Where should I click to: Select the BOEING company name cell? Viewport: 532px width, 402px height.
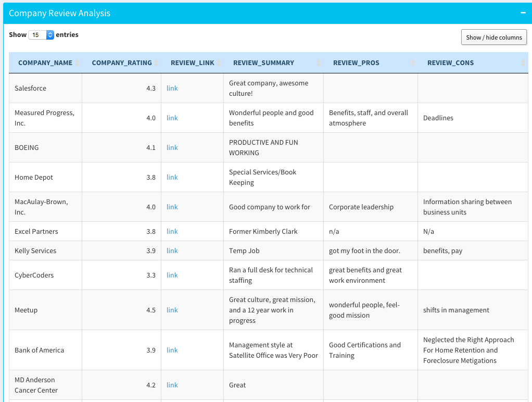point(45,147)
